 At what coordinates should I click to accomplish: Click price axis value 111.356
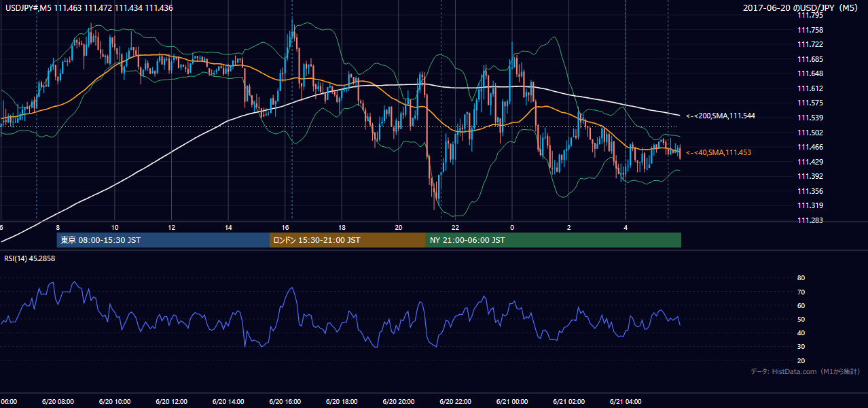810,191
